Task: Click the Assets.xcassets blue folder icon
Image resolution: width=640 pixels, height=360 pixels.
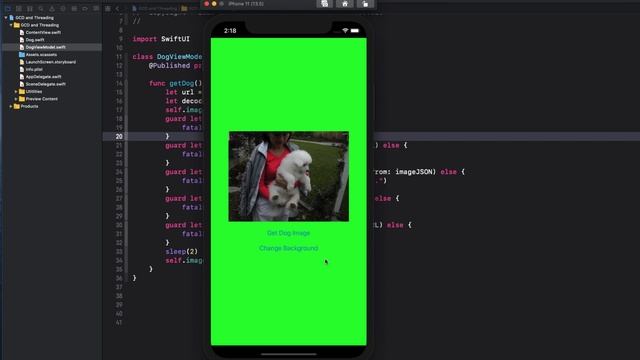Action: coord(22,54)
